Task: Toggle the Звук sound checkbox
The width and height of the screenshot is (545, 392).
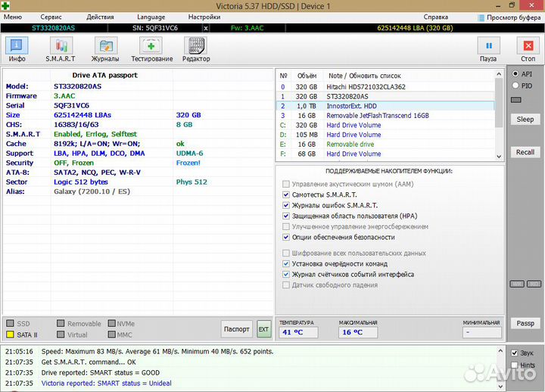Action: (515, 353)
